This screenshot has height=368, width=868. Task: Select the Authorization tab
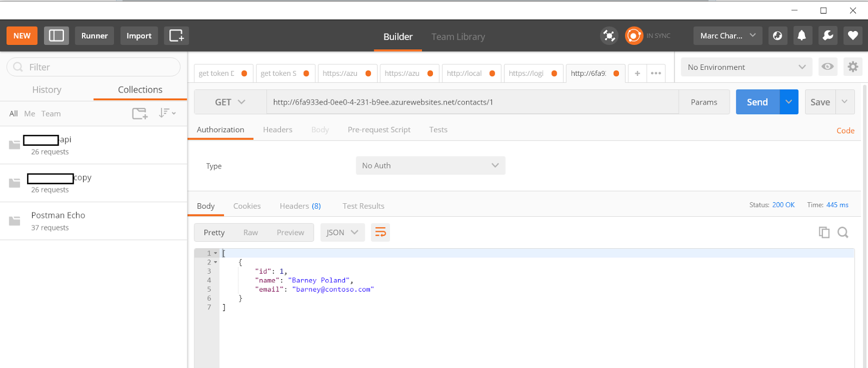[x=220, y=130]
